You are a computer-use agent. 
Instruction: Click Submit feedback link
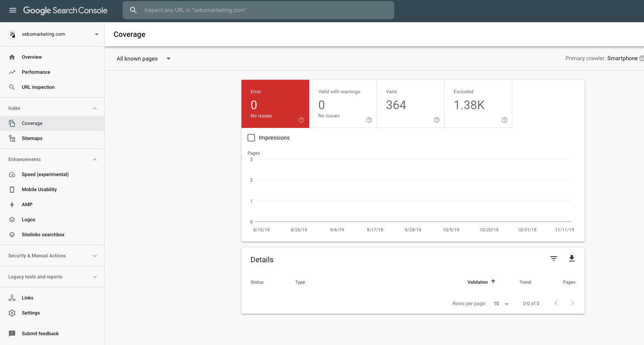[40, 334]
